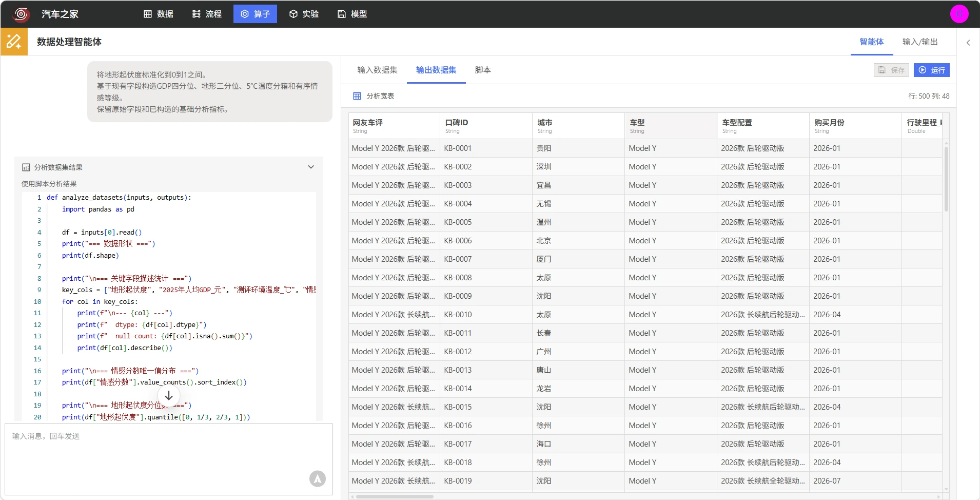Click code line 9 key_cols definition

189,290
